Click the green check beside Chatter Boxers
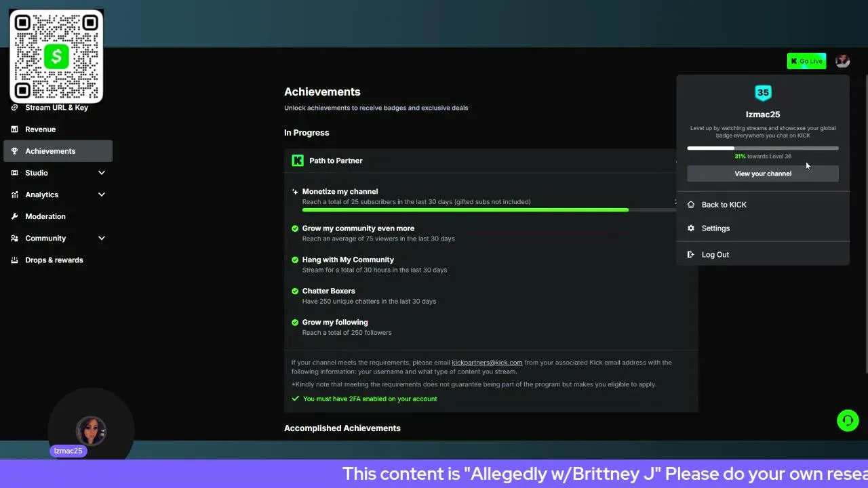Screen dimensions: 868x488 coord(295,291)
